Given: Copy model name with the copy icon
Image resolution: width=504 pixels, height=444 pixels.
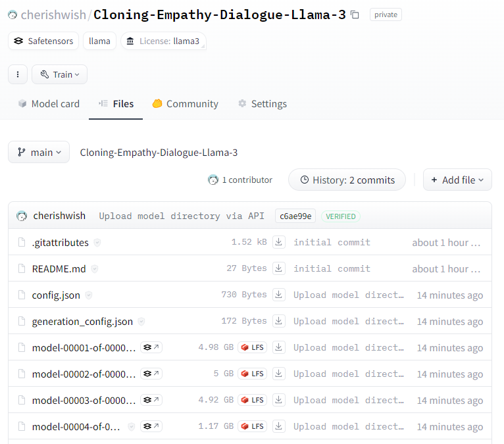Looking at the screenshot, I should click(x=355, y=14).
